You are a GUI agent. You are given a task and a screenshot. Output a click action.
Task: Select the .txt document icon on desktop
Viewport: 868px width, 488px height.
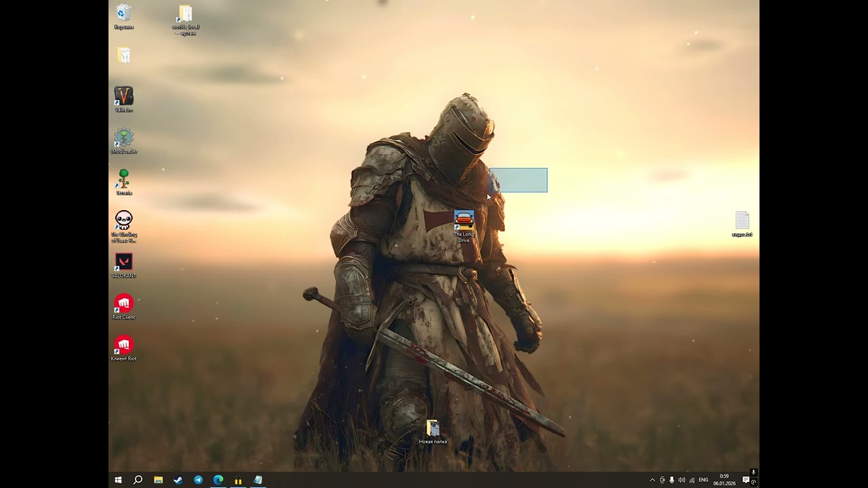(742, 224)
